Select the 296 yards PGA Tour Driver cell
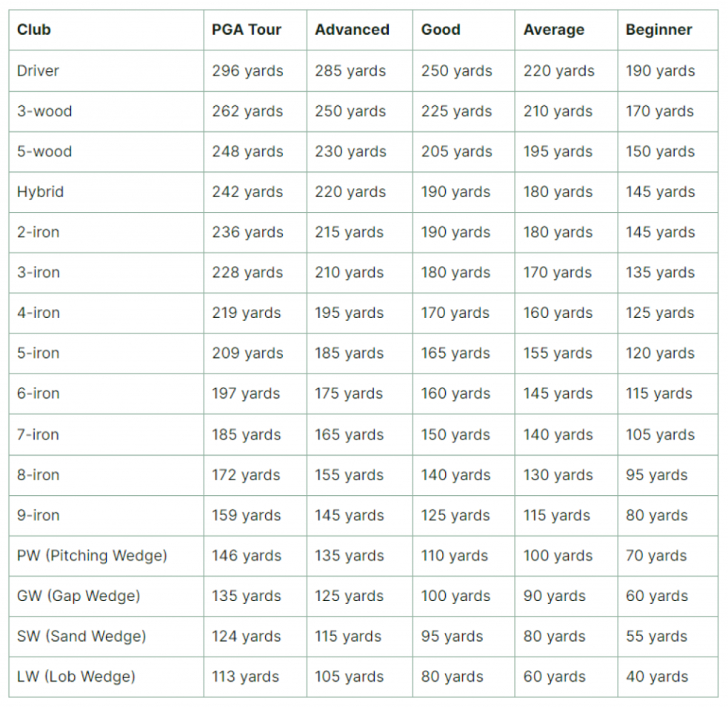This screenshot has width=728, height=707. pyautogui.click(x=255, y=70)
